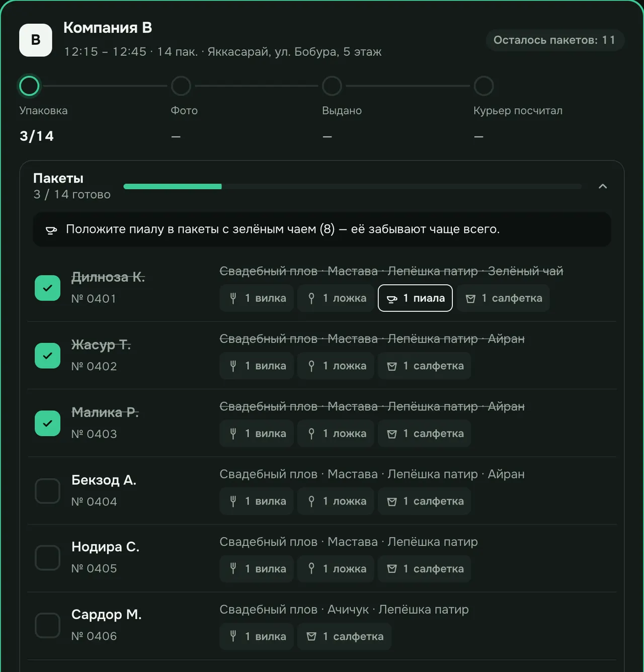Click the delivery address Яккасарай, ул. Бобура line
Image resolution: width=644 pixels, height=672 pixels.
[x=294, y=52]
